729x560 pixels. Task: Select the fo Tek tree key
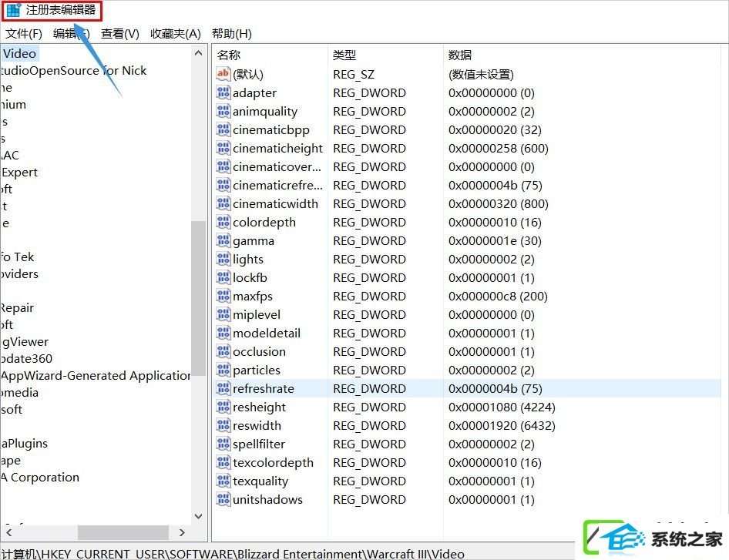point(18,257)
